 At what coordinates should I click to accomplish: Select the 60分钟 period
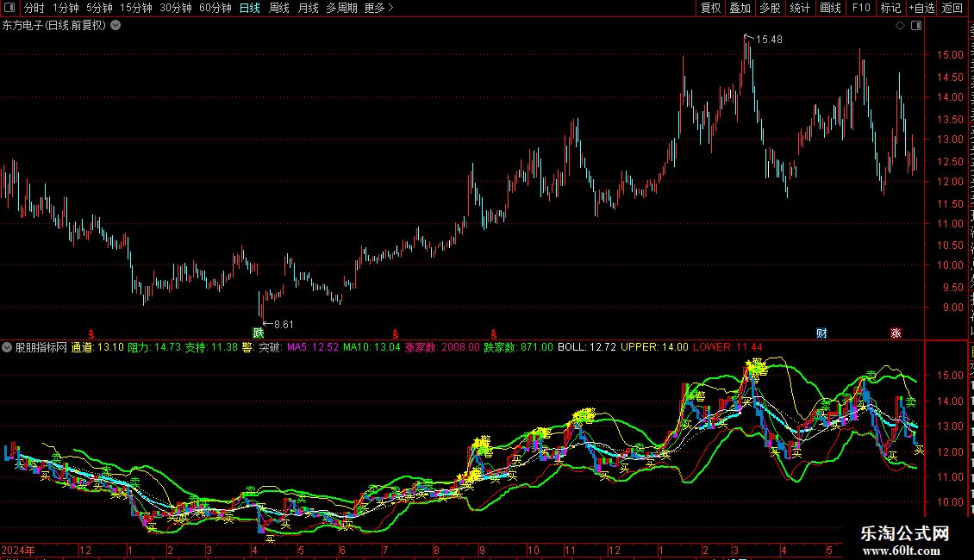click(x=215, y=8)
